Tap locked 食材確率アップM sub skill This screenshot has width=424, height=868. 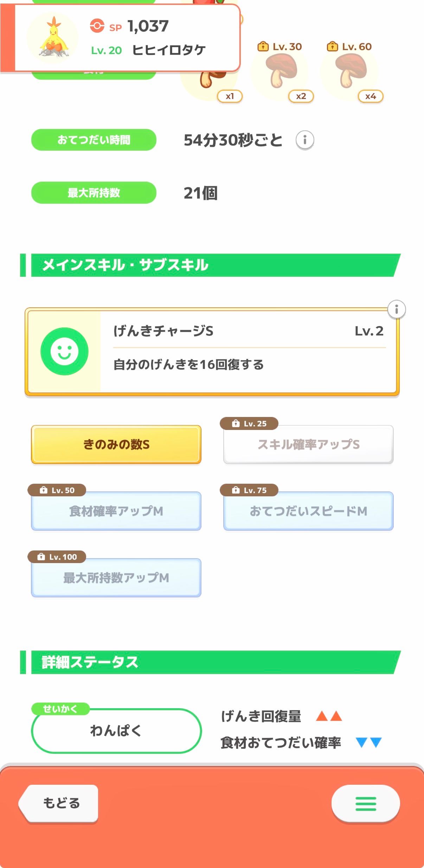[x=116, y=511]
